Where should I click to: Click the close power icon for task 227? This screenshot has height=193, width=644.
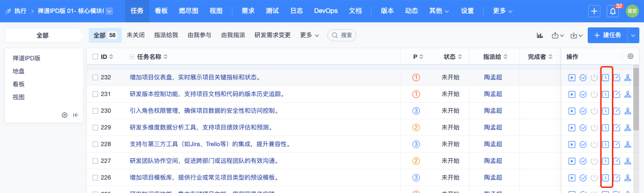pos(594,161)
